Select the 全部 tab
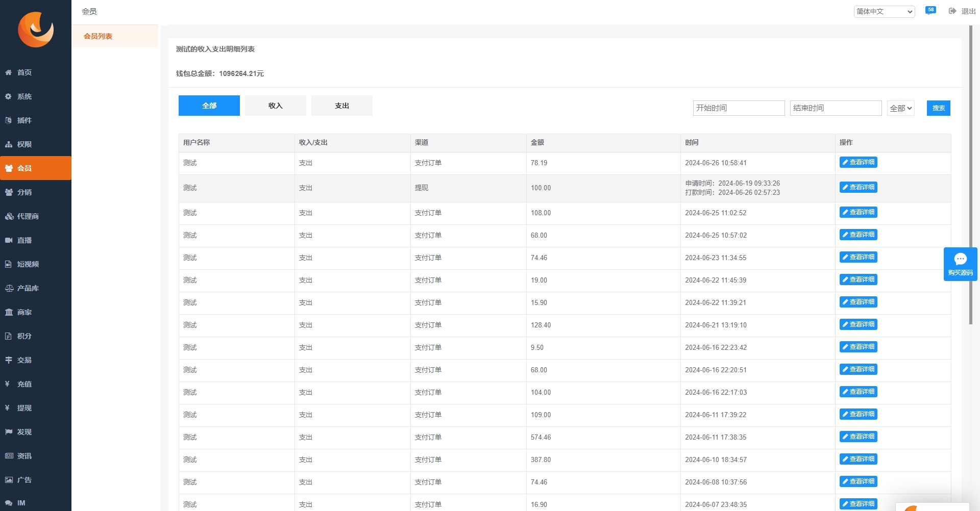The image size is (980, 511). tap(209, 106)
